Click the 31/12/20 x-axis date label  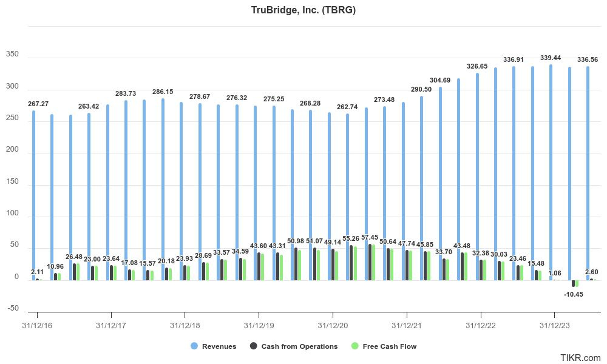(333, 326)
